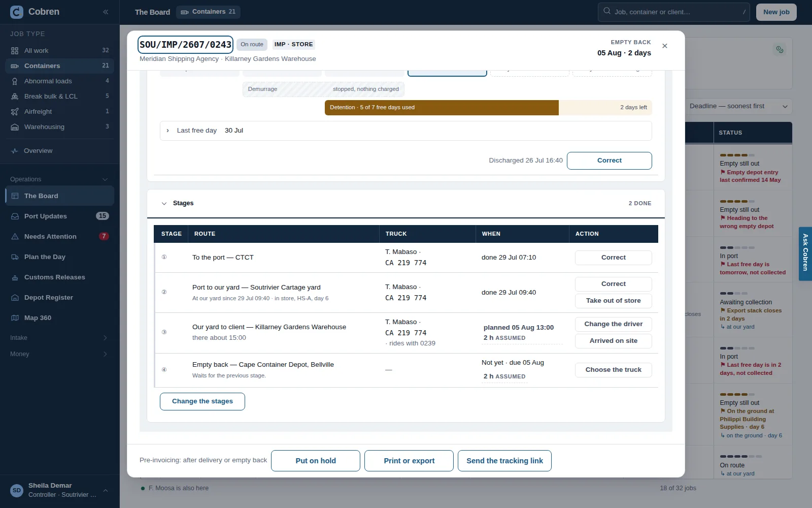Collapse the sidebar with the double-chevron icon
The height and width of the screenshot is (508, 812).
[x=106, y=12]
